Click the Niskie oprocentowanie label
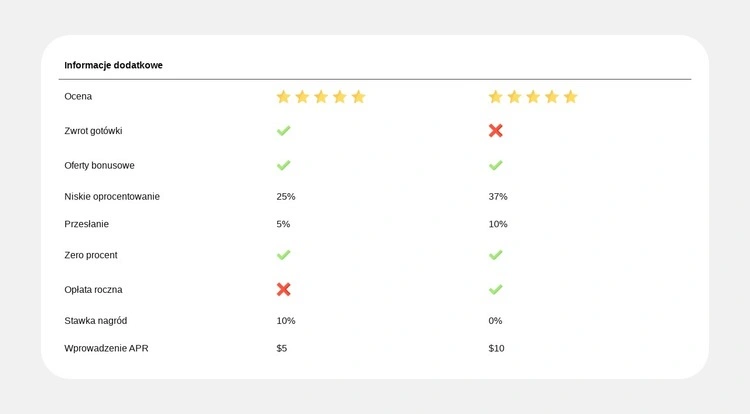Screen dimensions: 750x414 point(112,196)
